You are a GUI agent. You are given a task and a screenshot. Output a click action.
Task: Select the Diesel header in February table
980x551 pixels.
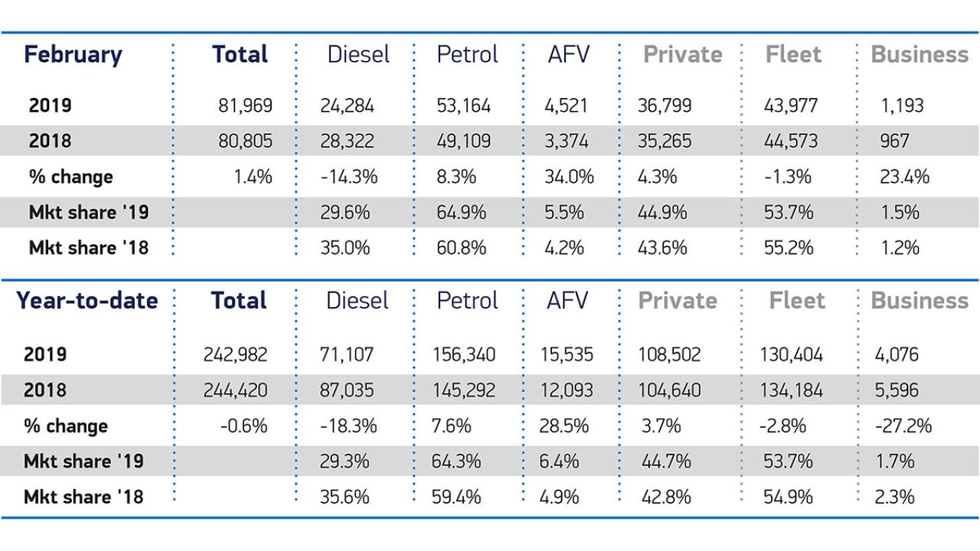(358, 55)
